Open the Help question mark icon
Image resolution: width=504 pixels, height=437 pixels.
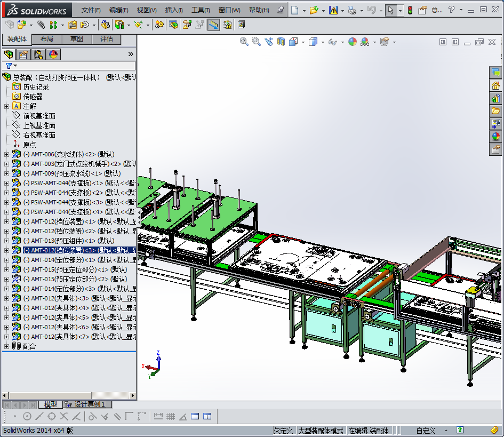coord(451,10)
